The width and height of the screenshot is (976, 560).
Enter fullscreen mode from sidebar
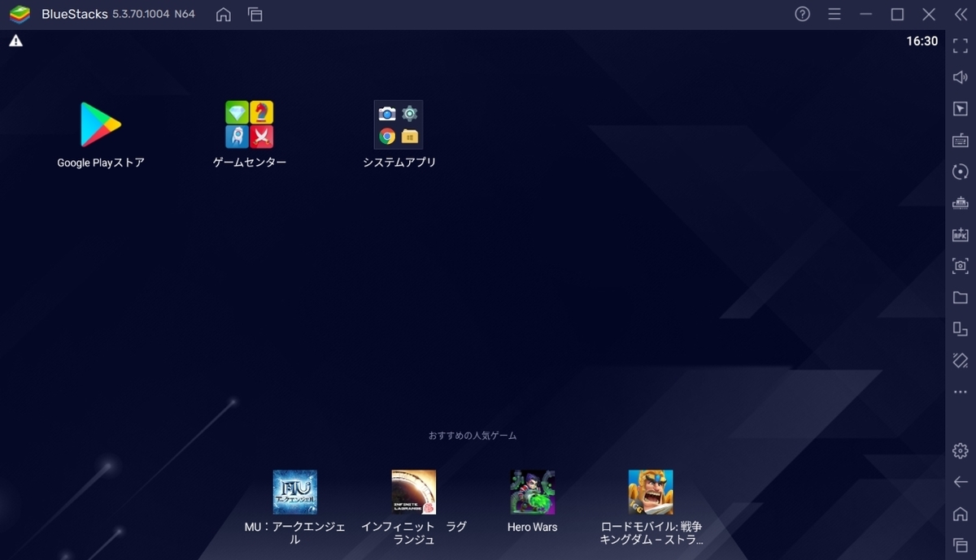[961, 46]
